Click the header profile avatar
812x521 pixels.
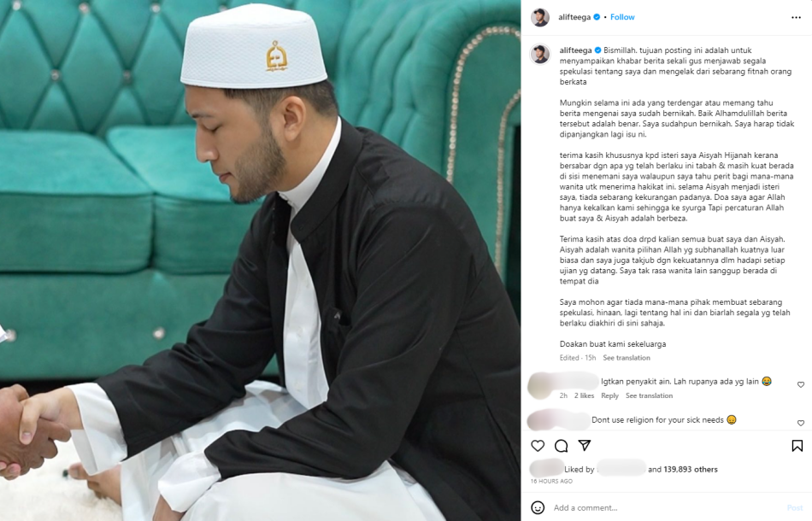[x=540, y=18]
